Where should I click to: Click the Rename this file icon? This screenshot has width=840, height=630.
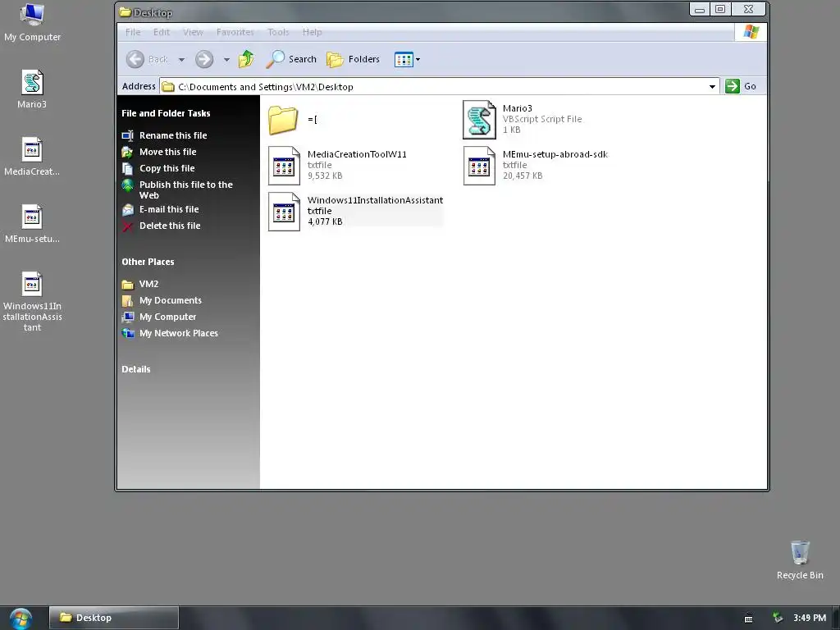127,135
